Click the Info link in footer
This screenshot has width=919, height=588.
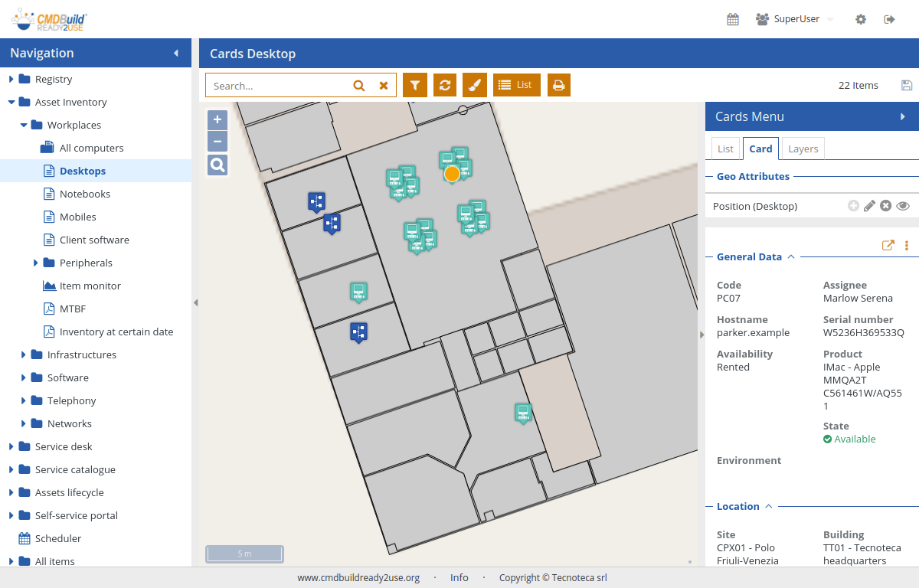pyautogui.click(x=459, y=578)
